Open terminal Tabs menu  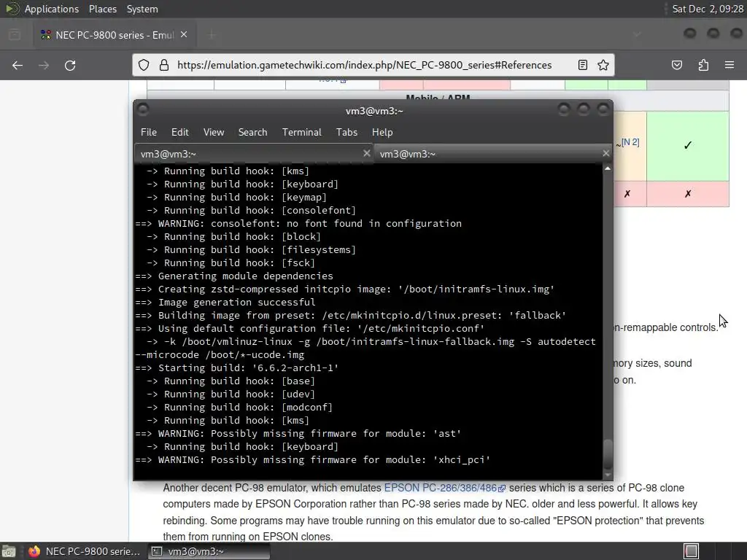(347, 133)
